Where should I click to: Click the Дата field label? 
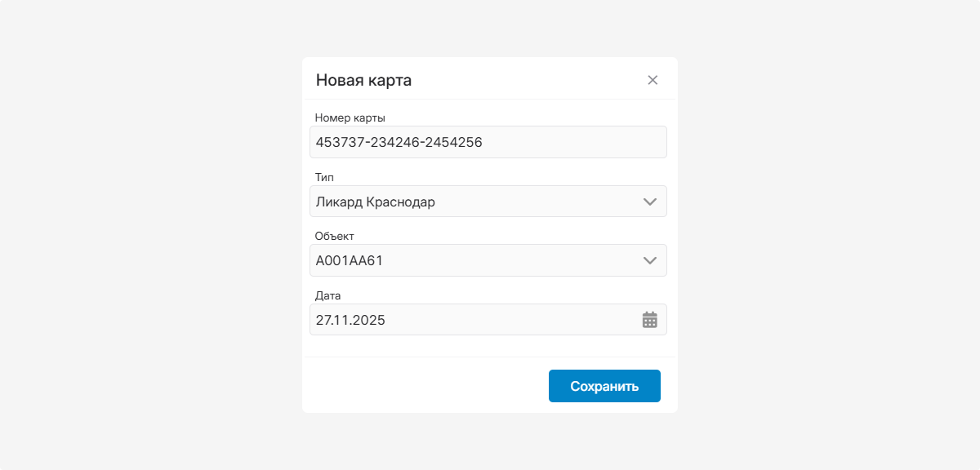coord(327,295)
